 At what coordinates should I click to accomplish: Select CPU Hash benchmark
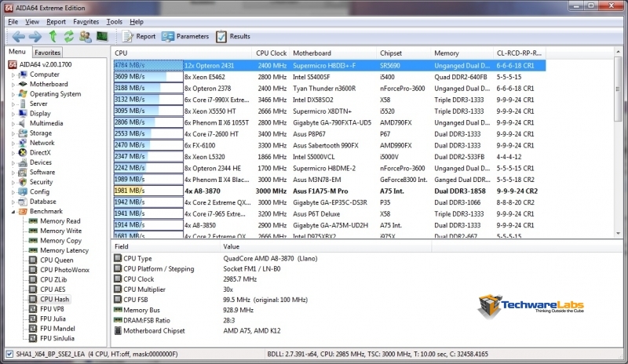54,299
